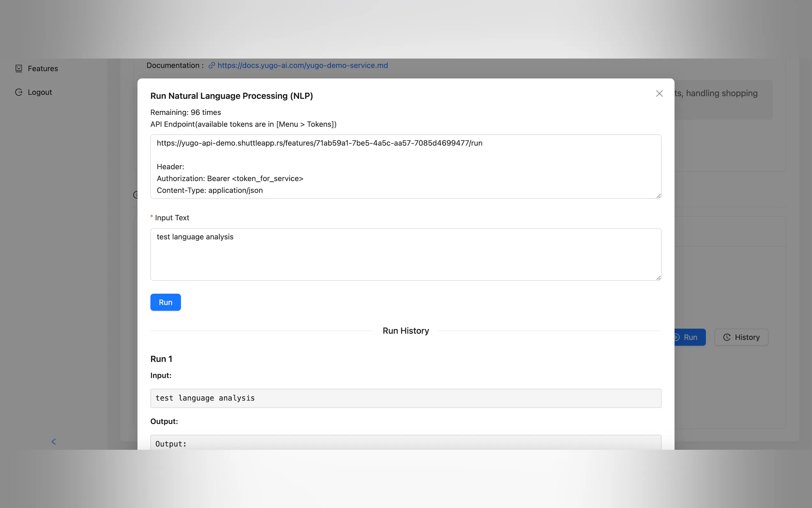Close the Run NLP dialog

tap(659, 94)
